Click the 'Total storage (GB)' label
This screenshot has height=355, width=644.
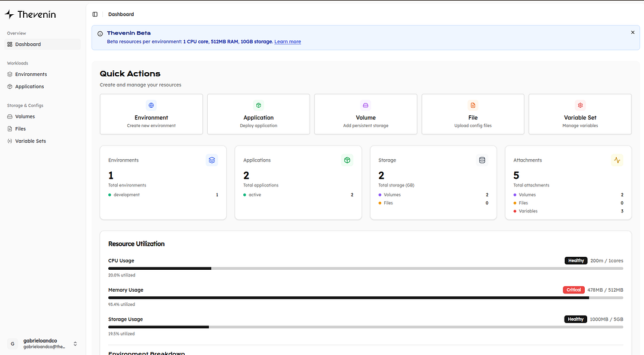tap(397, 186)
